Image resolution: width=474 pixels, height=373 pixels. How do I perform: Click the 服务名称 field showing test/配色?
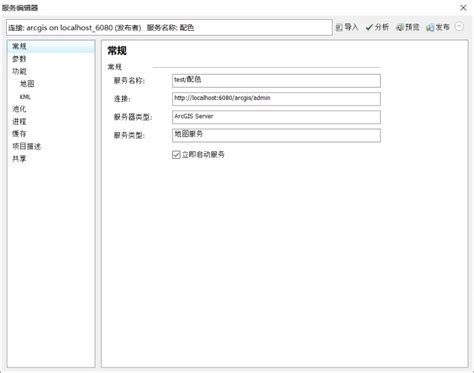pyautogui.click(x=276, y=81)
